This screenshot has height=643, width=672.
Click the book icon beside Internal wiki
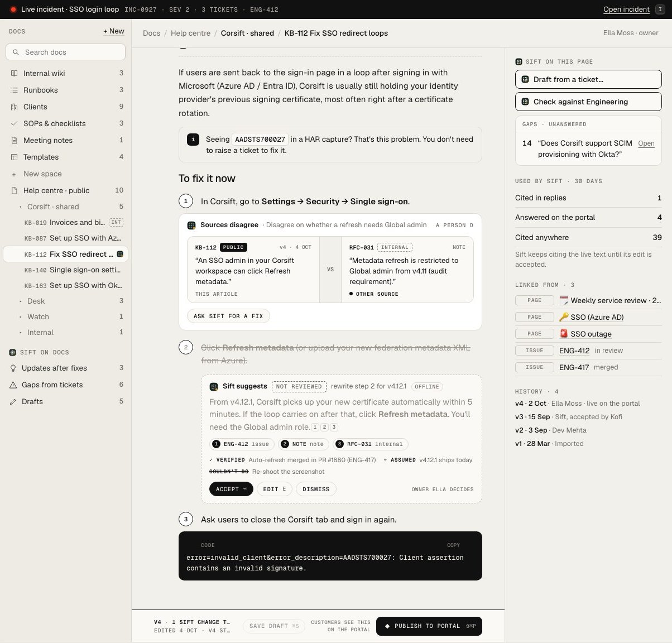click(x=15, y=73)
